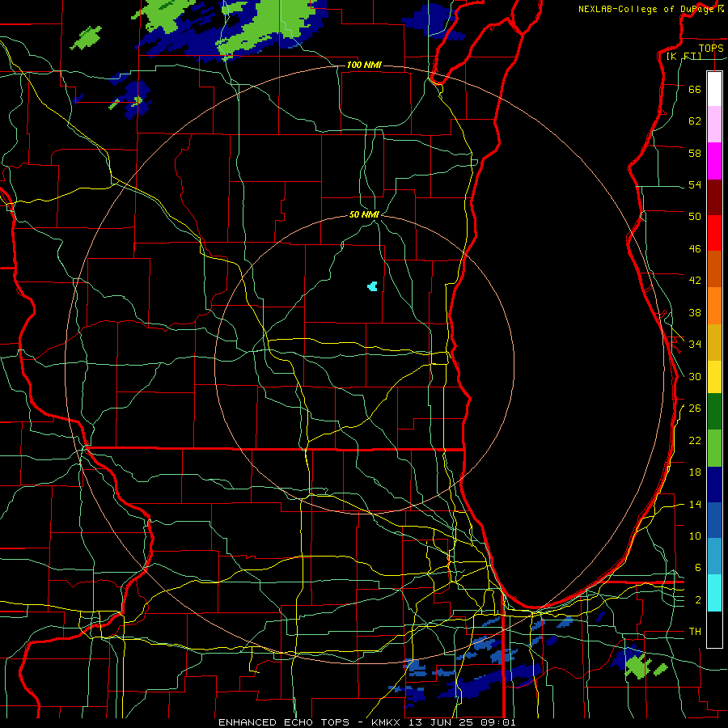Click the 18 value on the legend scale
Screen dimensions: 728x728
[695, 472]
